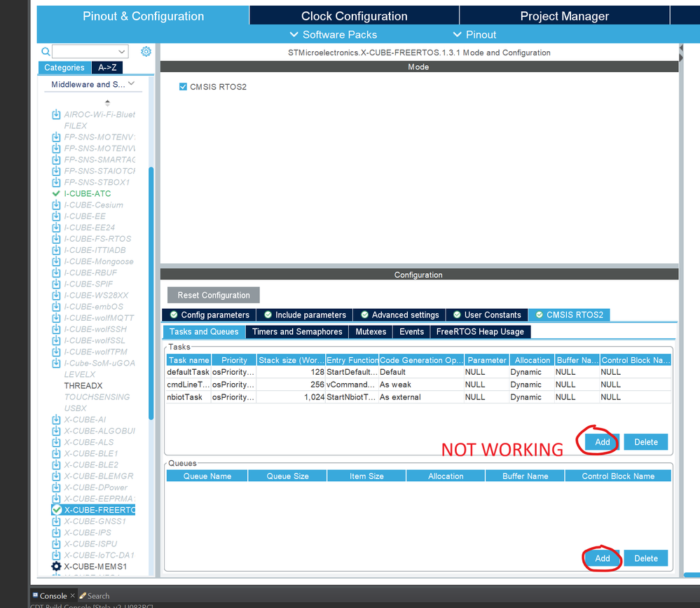Click the search magnifier icon

[x=46, y=51]
